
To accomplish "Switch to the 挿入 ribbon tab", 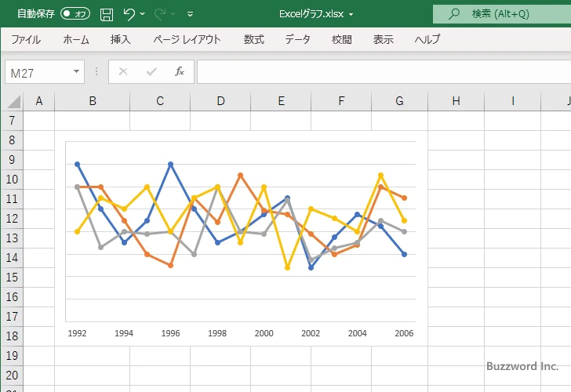I will pyautogui.click(x=120, y=39).
